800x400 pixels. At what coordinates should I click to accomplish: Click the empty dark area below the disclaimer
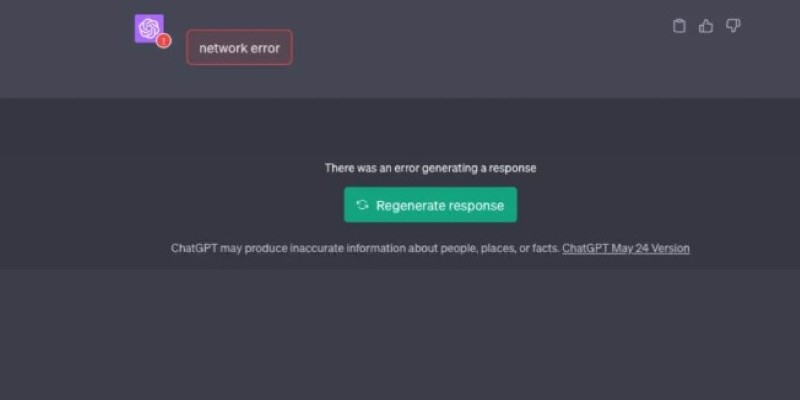tap(400, 334)
